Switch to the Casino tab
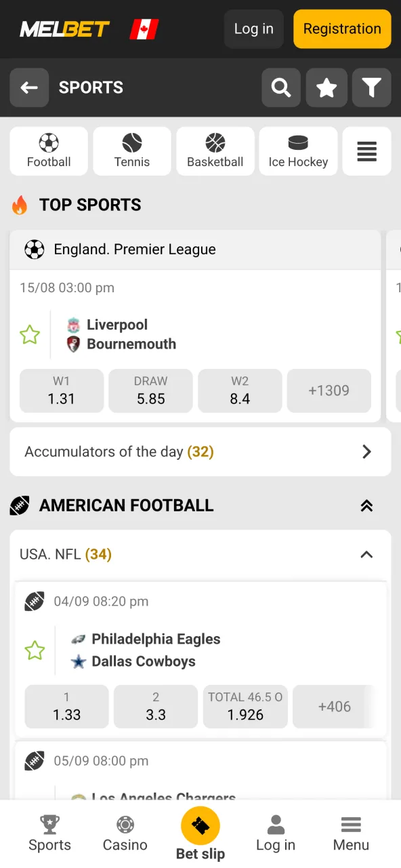 (x=125, y=833)
